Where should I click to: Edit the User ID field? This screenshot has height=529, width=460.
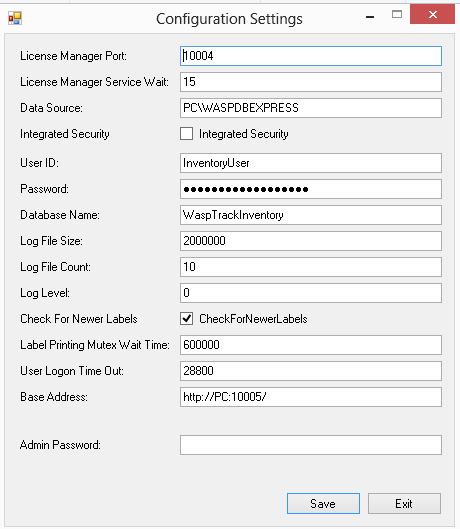(x=310, y=163)
